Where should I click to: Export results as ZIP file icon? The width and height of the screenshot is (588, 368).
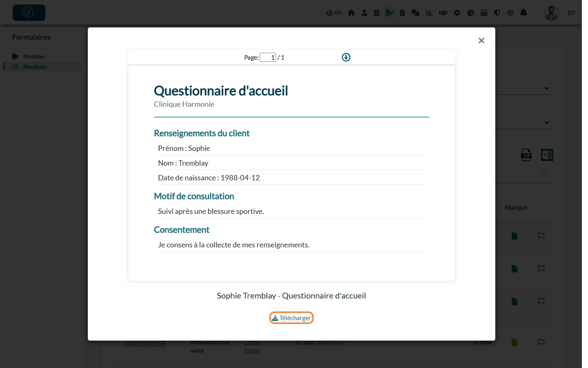(x=526, y=155)
